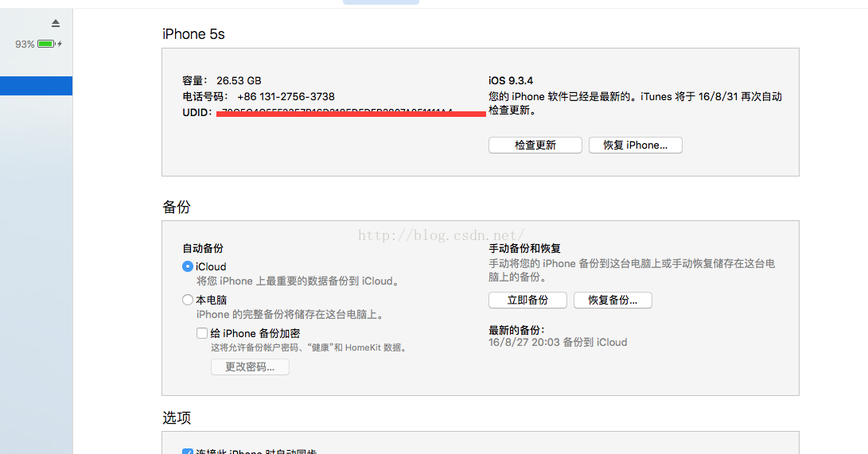Click the 备份 section heading
The width and height of the screenshot is (868, 454).
[x=177, y=207]
